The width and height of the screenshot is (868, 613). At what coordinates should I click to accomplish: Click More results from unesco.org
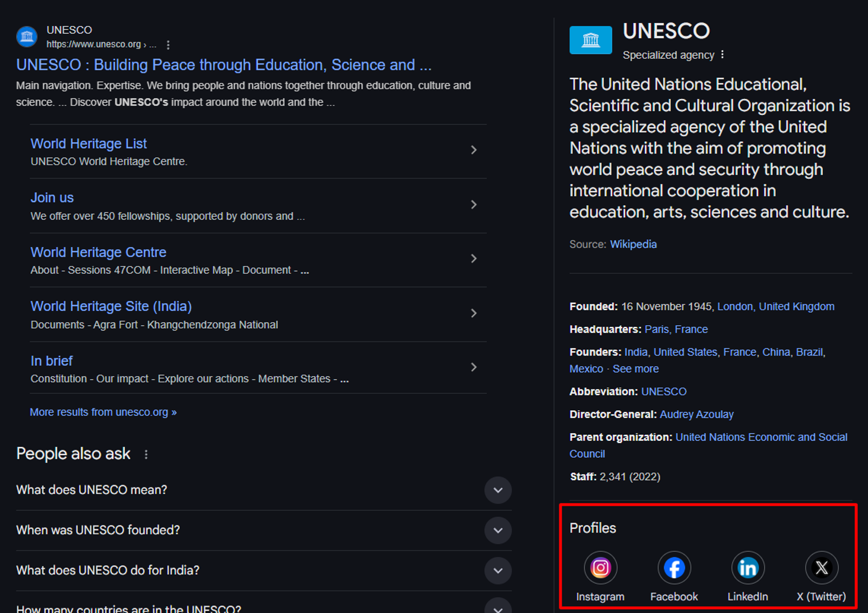103,412
